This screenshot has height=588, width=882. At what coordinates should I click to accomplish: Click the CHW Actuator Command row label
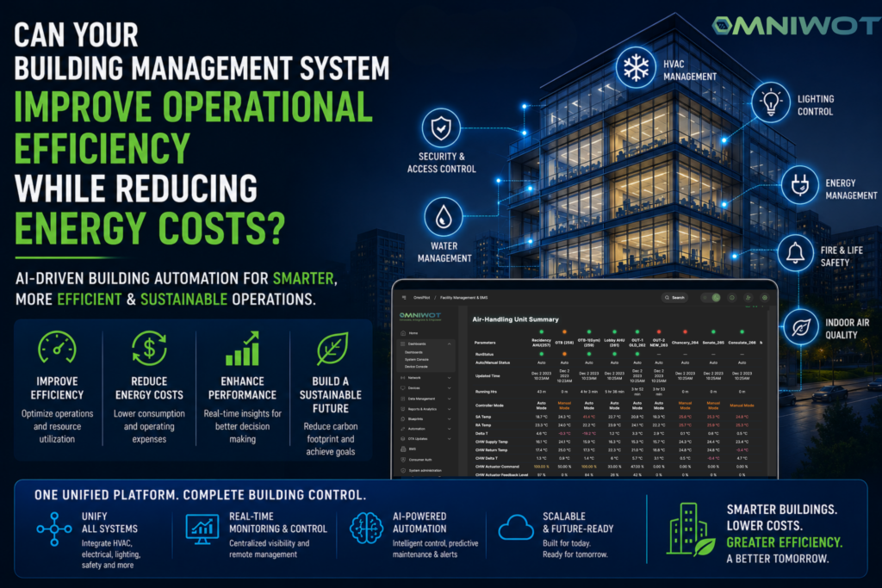click(497, 467)
